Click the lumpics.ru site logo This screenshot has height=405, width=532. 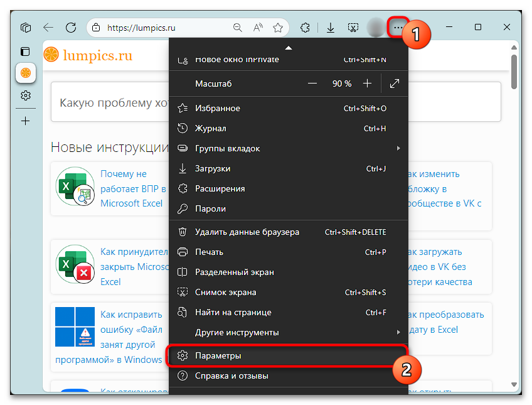88,55
